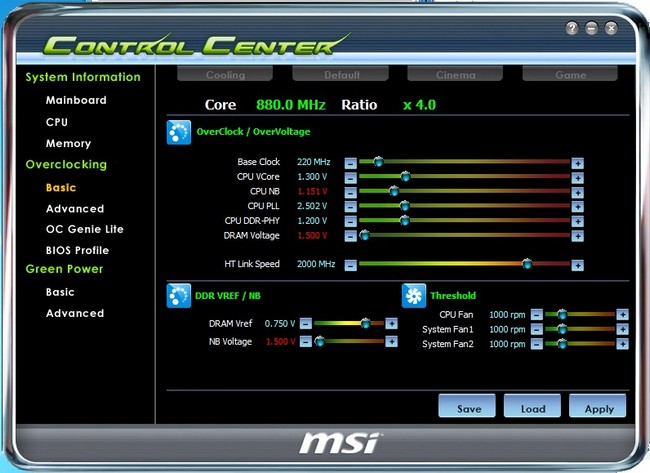This screenshot has height=473, width=650.
Task: Decrease HT Link Speed with minus button
Action: 351,265
